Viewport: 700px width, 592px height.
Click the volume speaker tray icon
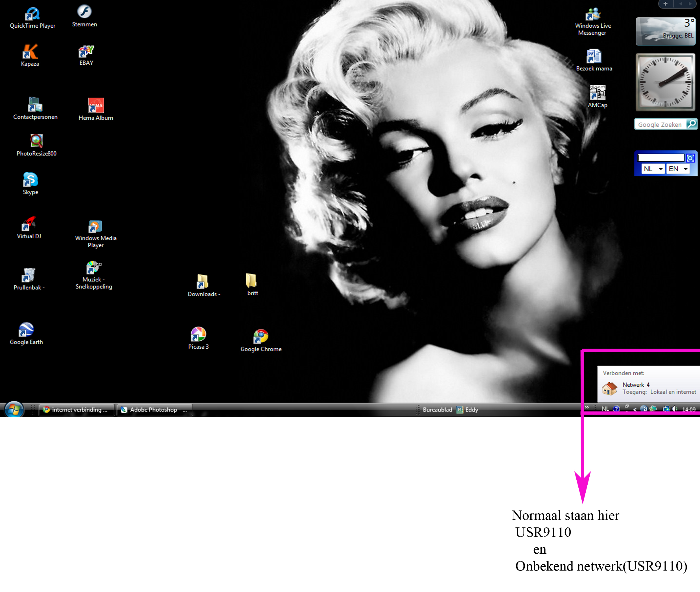click(675, 409)
